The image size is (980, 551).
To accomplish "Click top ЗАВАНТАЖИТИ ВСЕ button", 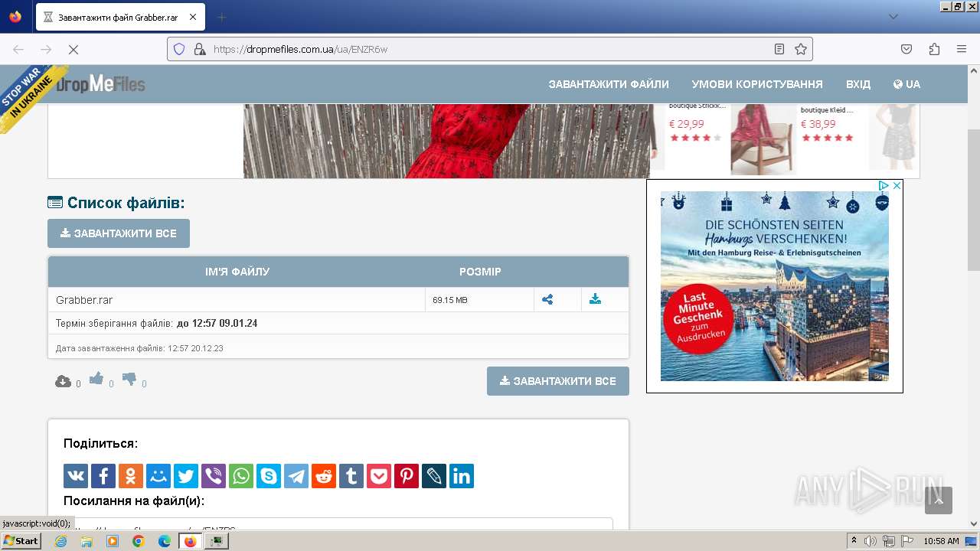I will coord(119,233).
